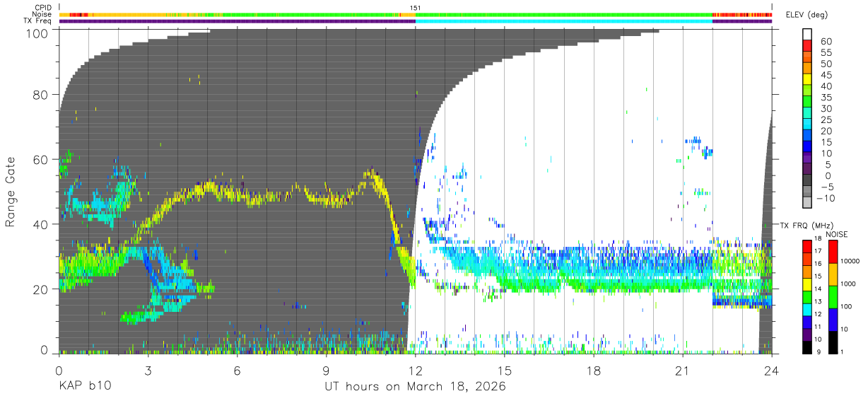868x401 pixels.
Task: Click the green TX FRQ swatch between 14 and 13
Action: 807,296
